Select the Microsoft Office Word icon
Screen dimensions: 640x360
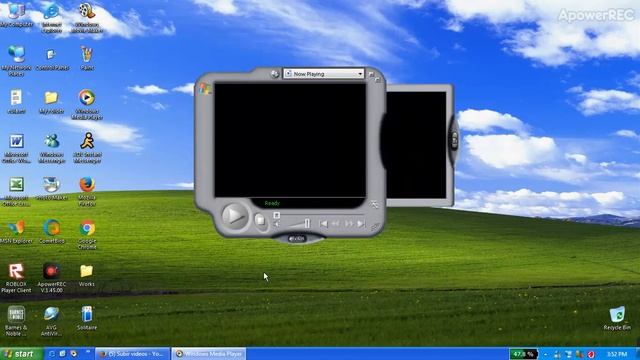tap(16, 149)
